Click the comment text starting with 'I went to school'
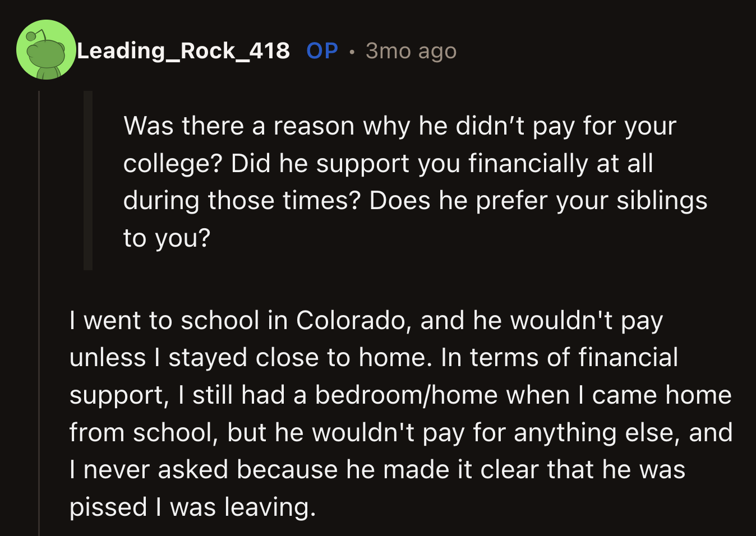Screen dimensions: 756x536 coord(365,414)
